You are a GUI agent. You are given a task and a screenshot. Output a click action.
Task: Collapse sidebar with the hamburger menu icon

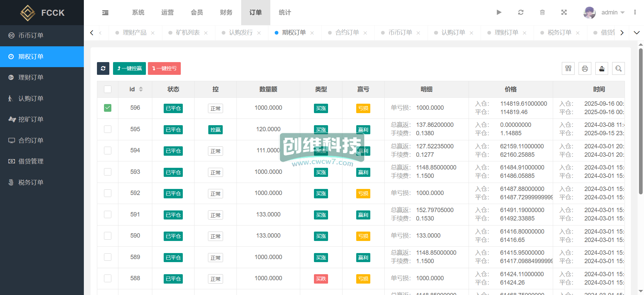(x=105, y=13)
